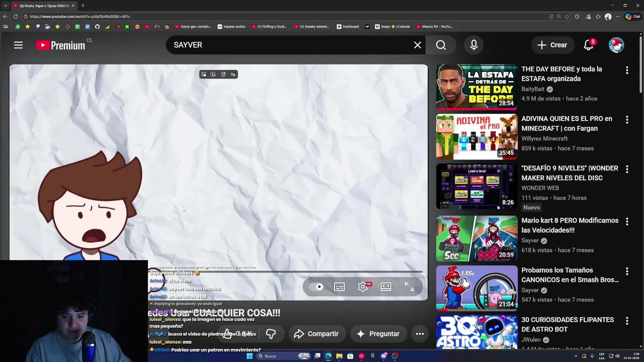Open Fluffing a Duck bookmark
644x362 pixels.
pos(269,27)
